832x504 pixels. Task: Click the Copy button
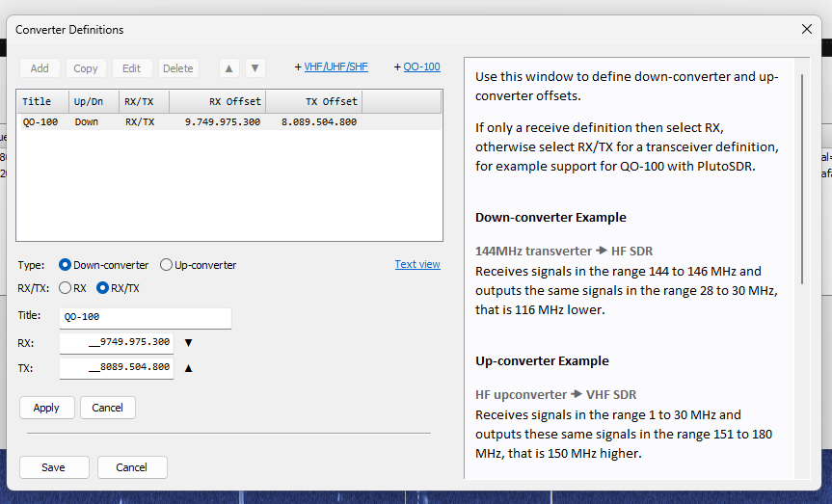(86, 67)
